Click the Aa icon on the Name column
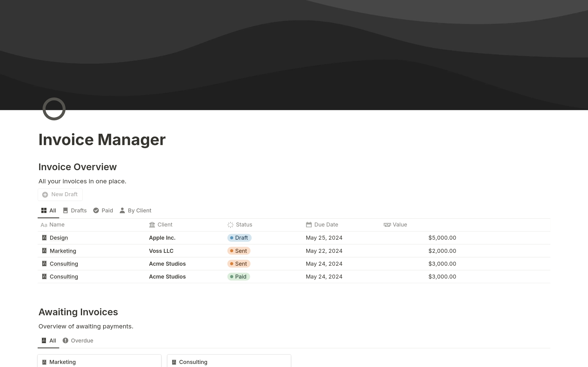Screen dimensions: 588x367 pyautogui.click(x=44, y=225)
